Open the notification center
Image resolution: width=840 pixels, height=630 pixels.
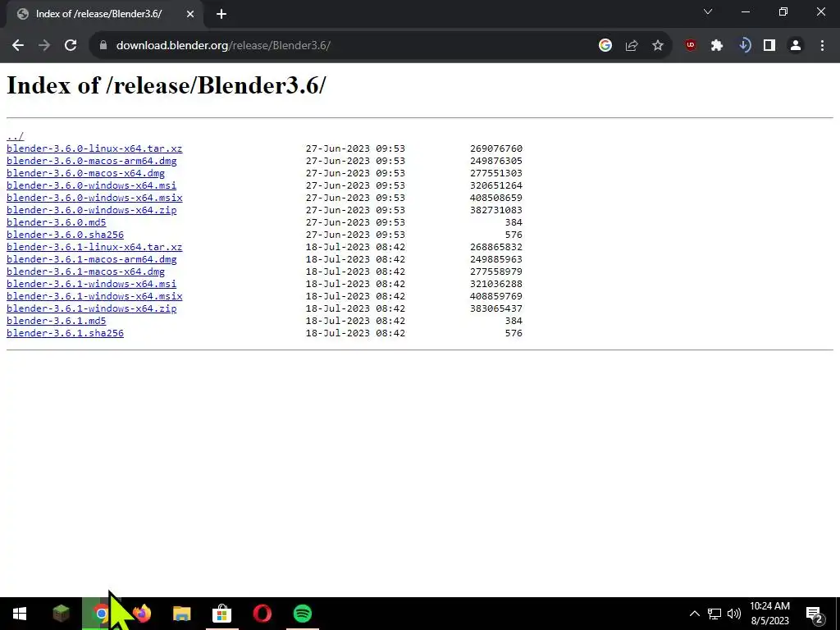pos(815,614)
